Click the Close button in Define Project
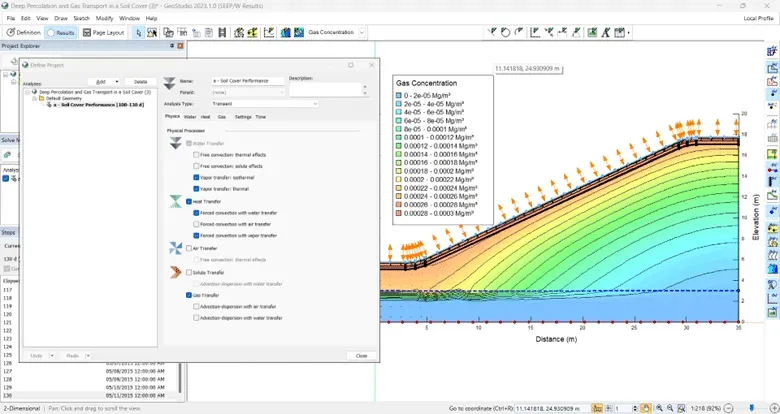The image size is (780, 414). tap(361, 355)
